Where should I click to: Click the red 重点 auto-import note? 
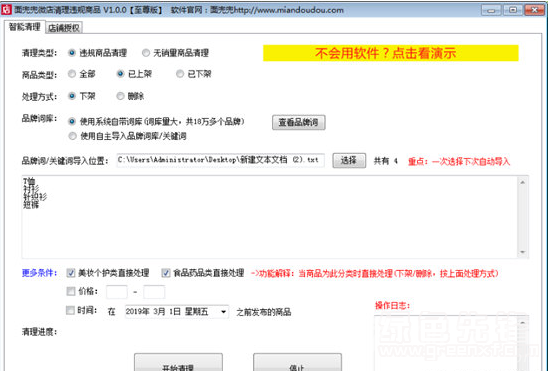(459, 161)
